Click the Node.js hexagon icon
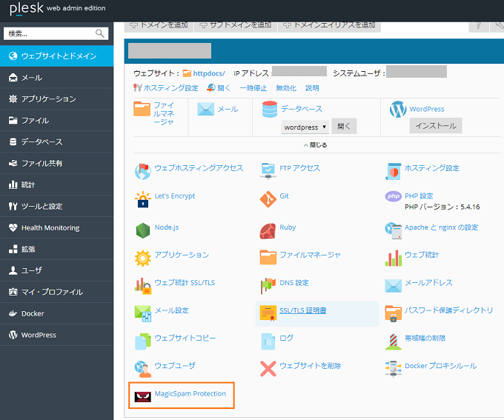504x420 pixels. pos(143,230)
